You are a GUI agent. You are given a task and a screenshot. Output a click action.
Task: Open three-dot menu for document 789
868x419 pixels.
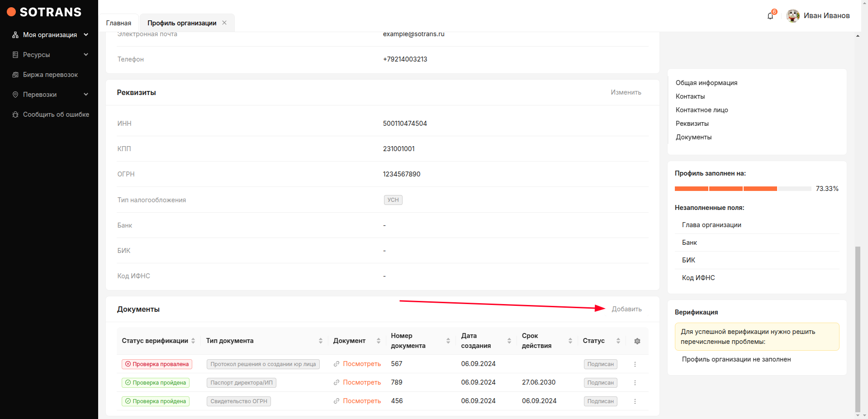(x=635, y=383)
